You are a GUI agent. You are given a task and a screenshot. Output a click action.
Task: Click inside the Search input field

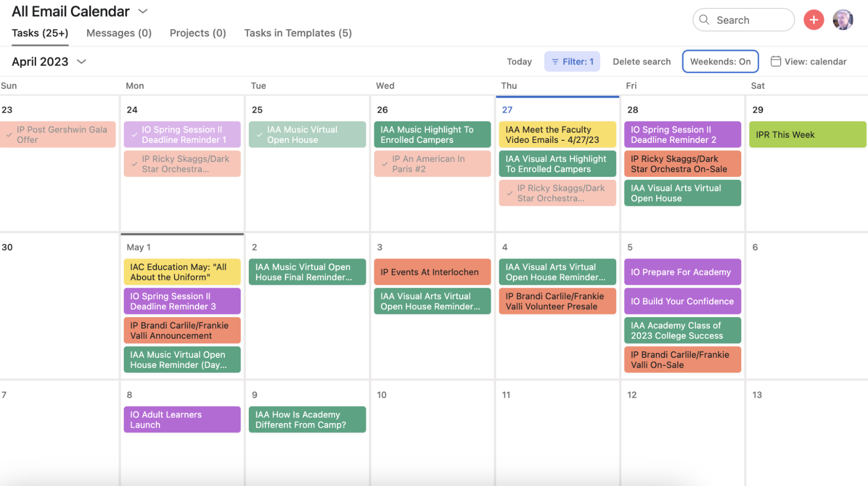coord(747,20)
